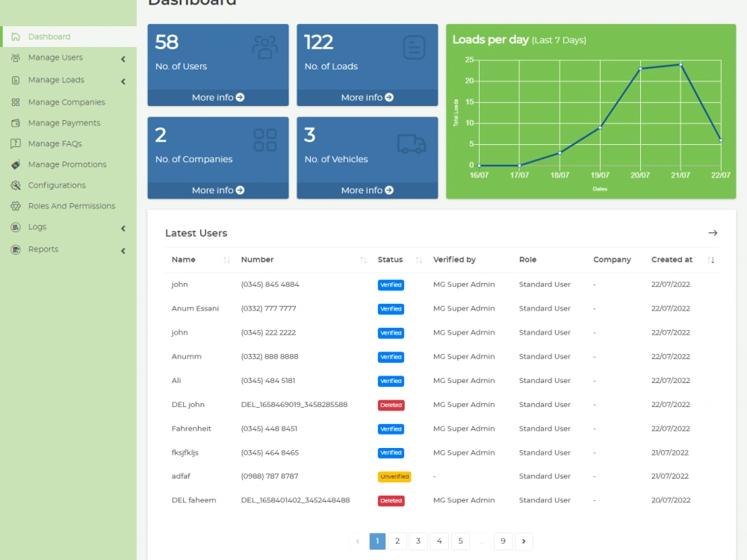The width and height of the screenshot is (747, 560).
Task: Open Manage Promotions menu item
Action: (x=68, y=164)
